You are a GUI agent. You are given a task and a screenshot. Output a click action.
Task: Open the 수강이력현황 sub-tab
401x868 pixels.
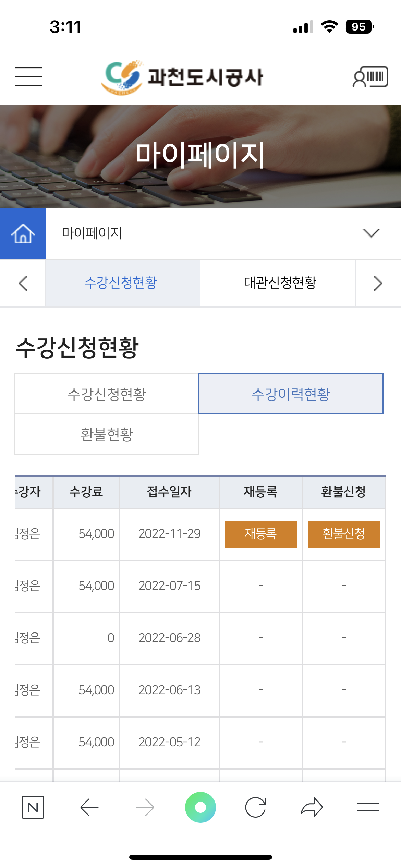pyautogui.click(x=291, y=394)
